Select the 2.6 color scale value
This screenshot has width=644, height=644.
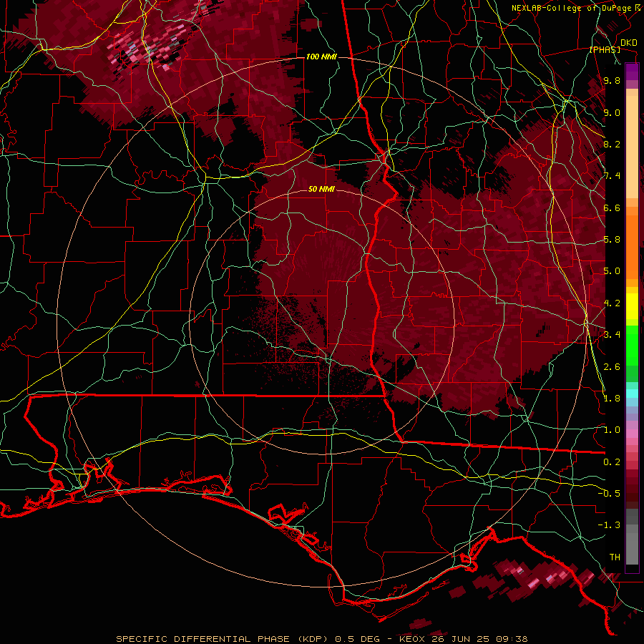point(612,367)
